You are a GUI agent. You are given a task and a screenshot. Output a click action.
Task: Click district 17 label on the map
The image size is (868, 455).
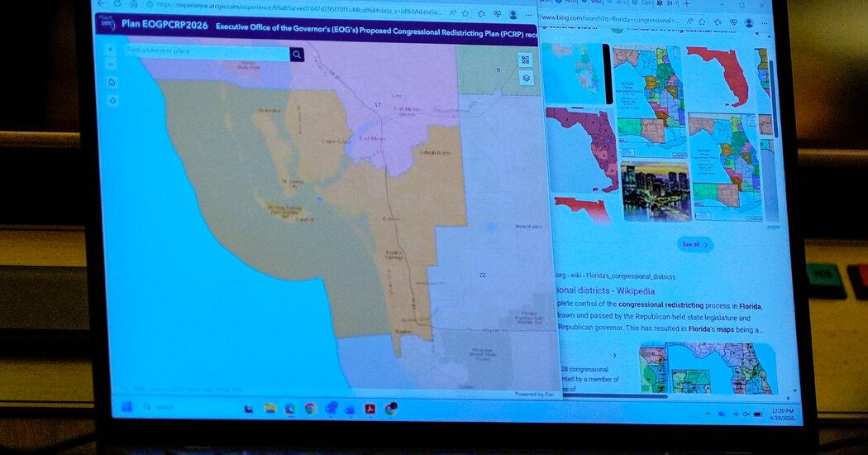tap(378, 105)
